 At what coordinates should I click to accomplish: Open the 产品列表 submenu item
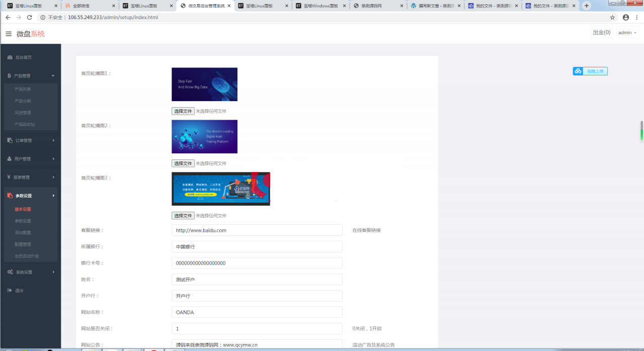[23, 89]
